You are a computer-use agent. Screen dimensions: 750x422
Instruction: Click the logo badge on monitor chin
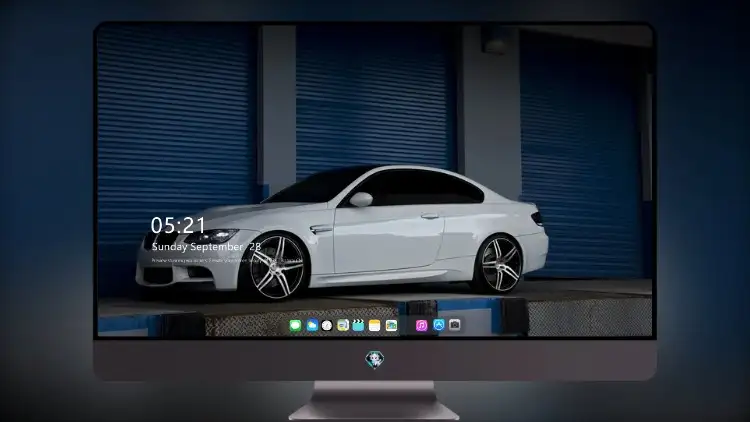click(x=375, y=359)
